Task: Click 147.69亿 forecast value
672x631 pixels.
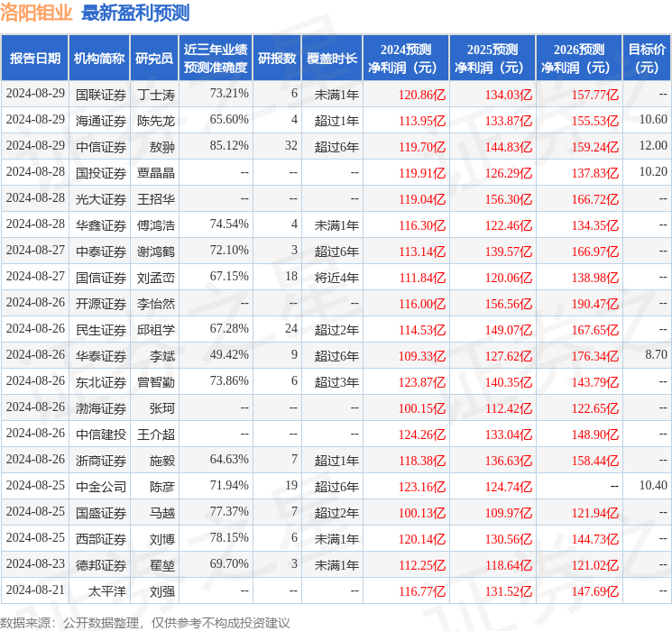Action: point(595,591)
